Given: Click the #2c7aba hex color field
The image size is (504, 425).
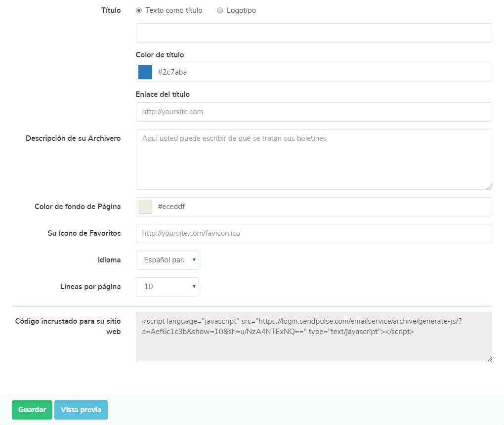Looking at the screenshot, I should pos(321,72).
